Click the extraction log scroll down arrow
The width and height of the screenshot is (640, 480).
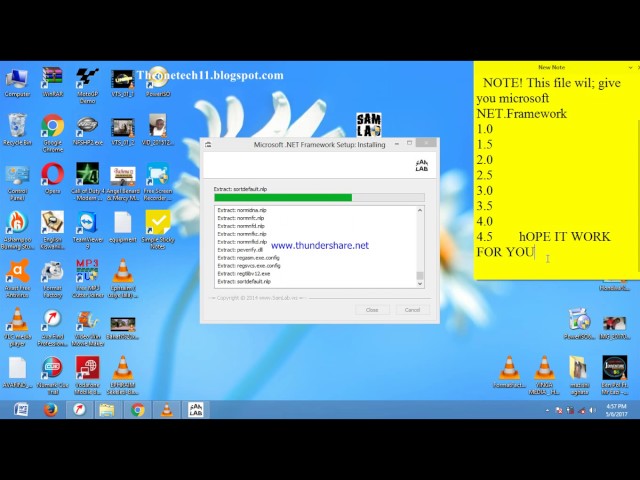pyautogui.click(x=420, y=284)
